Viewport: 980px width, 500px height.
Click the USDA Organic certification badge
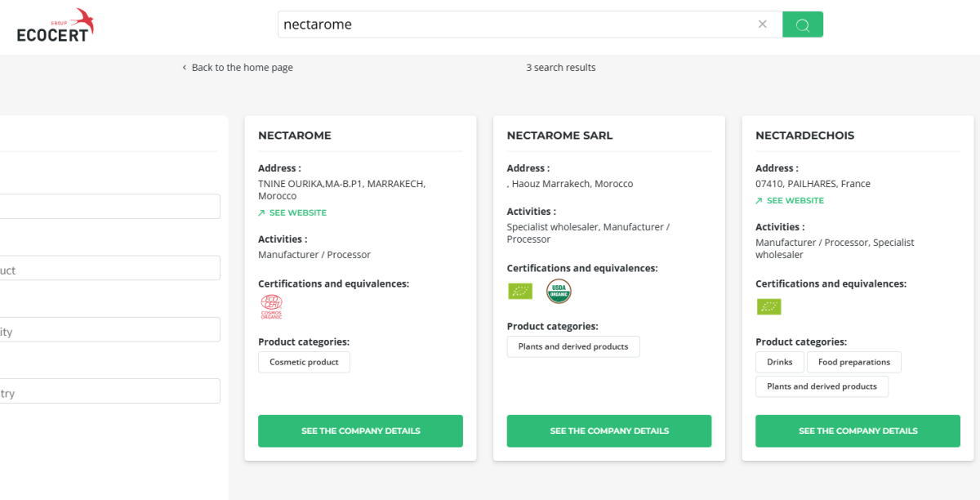pos(559,291)
